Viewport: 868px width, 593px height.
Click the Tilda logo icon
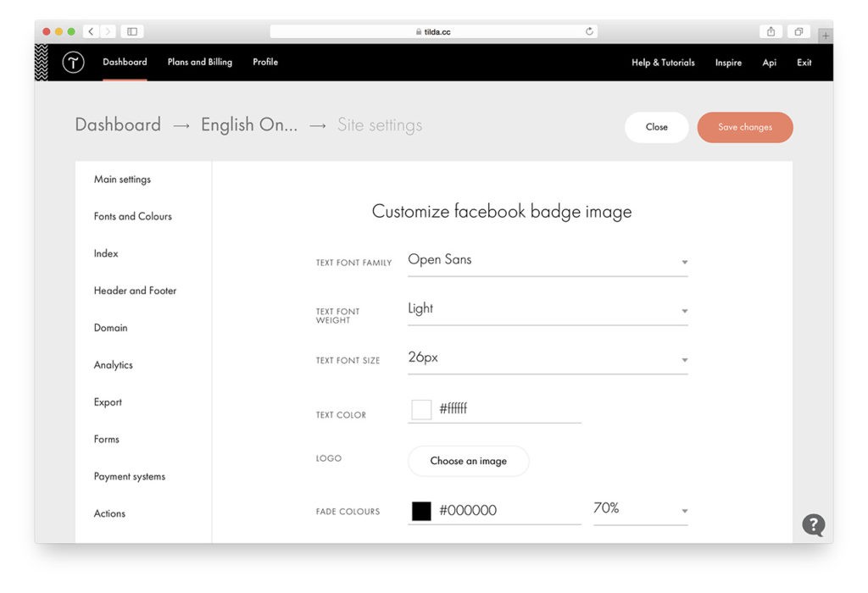73,62
